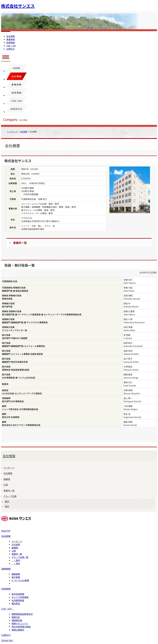Click 事業情報 in the top link list
158x644 pixels.
[11, 39]
